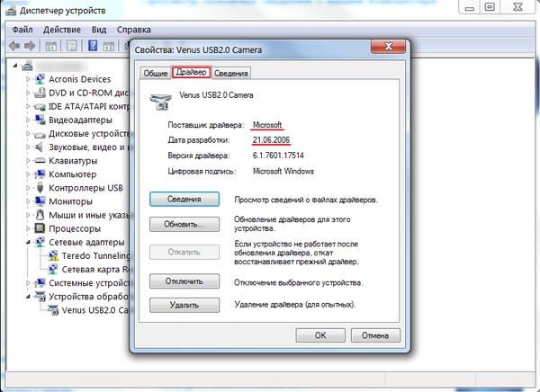
Task: Click the Teredo Tunneling warning icon
Action: (x=53, y=255)
